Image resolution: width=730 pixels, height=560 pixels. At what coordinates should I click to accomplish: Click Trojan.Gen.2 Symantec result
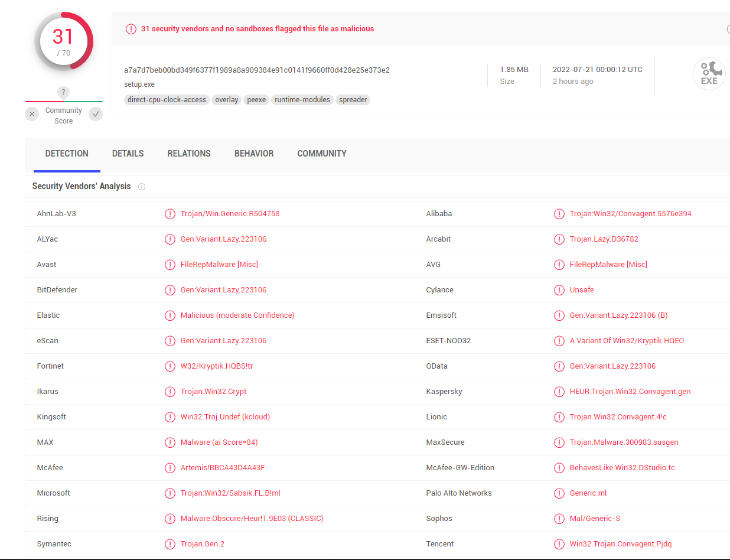[x=203, y=544]
